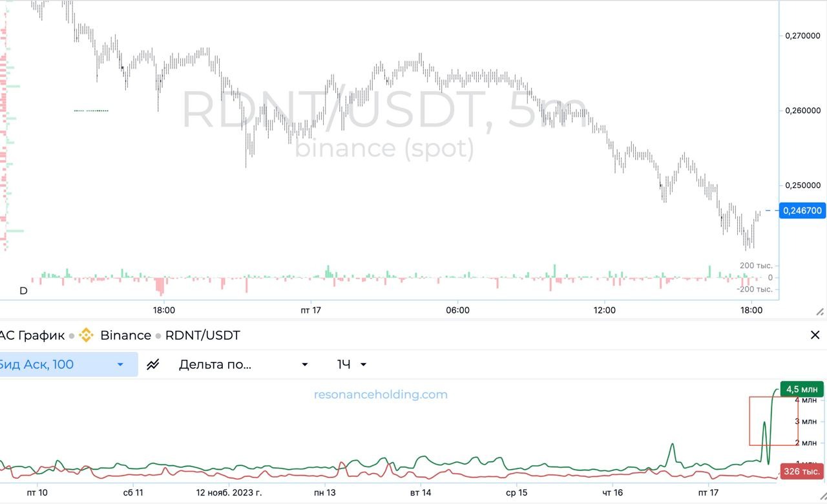Screen dimensions: 827x504
Task: Click the line chart type icon
Action: point(152,364)
